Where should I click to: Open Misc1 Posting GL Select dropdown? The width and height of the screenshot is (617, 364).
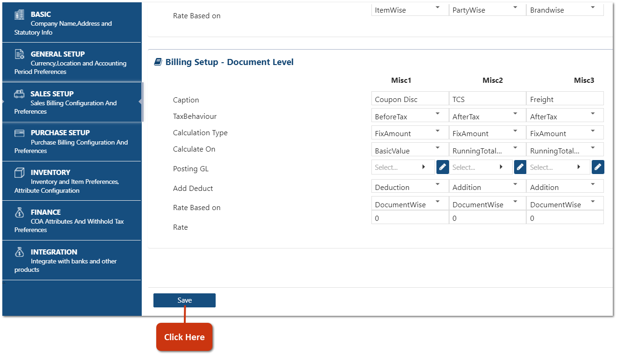tap(403, 167)
